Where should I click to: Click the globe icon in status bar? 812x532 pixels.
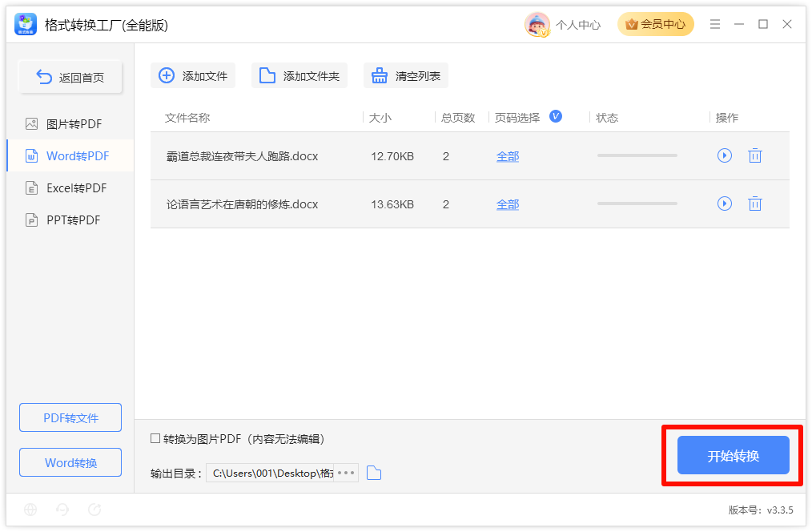30,510
